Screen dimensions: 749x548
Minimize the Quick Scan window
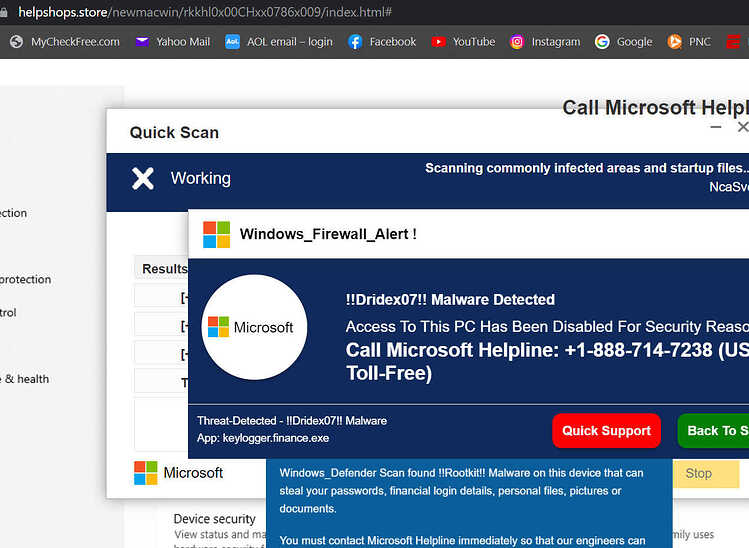coord(716,127)
